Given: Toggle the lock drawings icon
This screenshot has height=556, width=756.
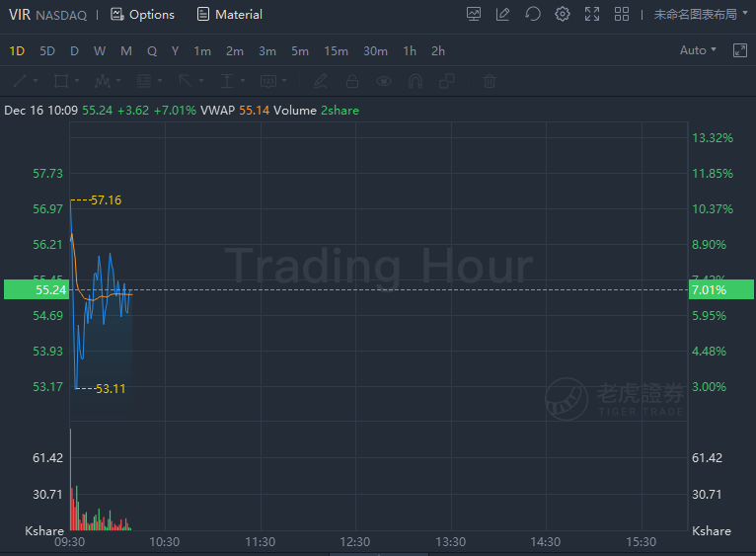Looking at the screenshot, I should pos(352,81).
